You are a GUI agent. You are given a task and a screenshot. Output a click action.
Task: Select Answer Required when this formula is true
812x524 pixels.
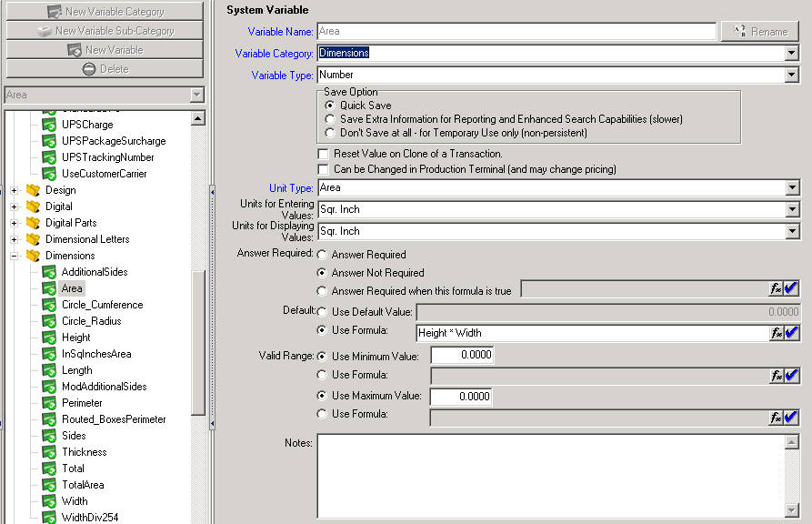(x=322, y=291)
